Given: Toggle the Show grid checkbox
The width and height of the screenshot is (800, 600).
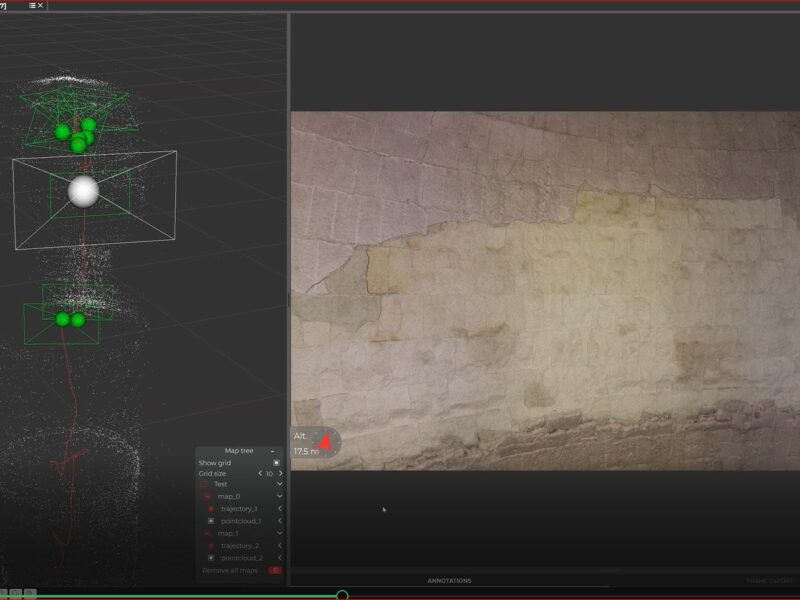Looking at the screenshot, I should tap(276, 463).
